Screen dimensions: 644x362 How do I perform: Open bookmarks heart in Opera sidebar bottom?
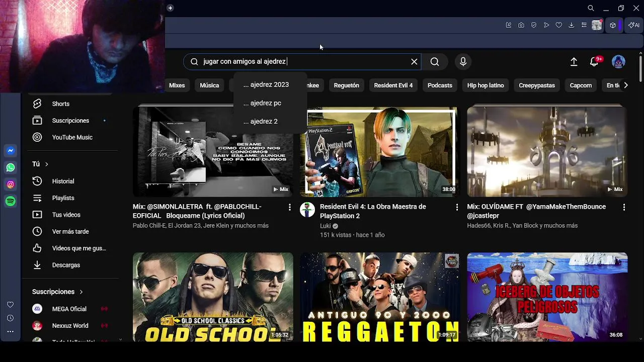[10, 305]
